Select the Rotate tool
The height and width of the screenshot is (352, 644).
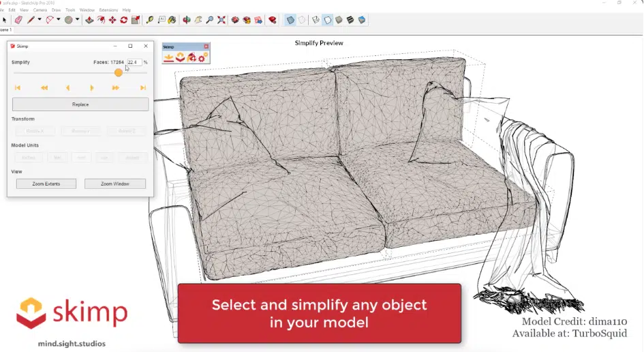click(123, 20)
